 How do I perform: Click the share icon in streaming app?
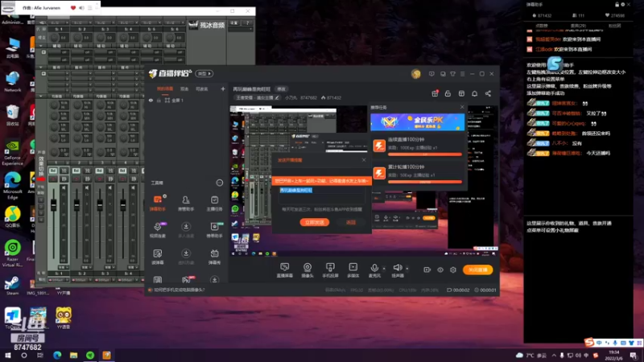click(x=488, y=93)
